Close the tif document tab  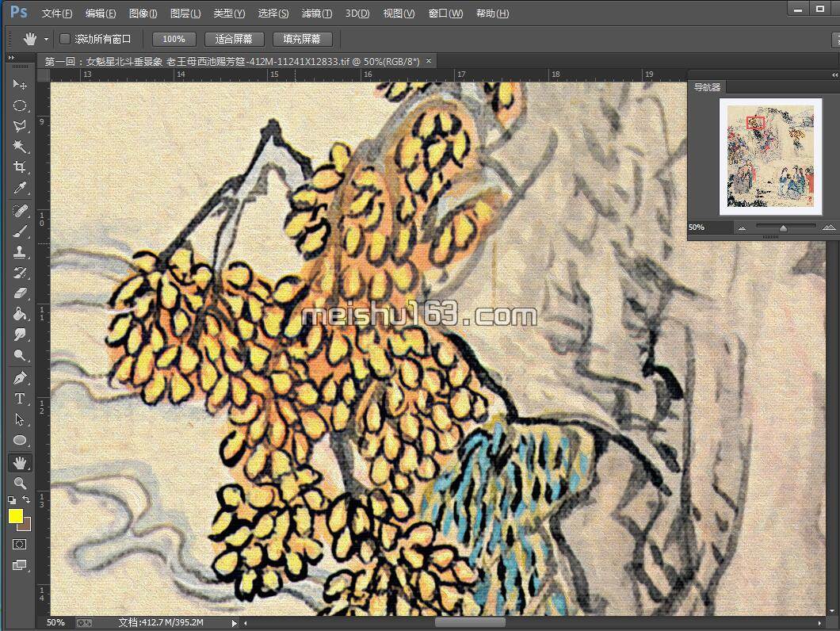pyautogui.click(x=429, y=61)
